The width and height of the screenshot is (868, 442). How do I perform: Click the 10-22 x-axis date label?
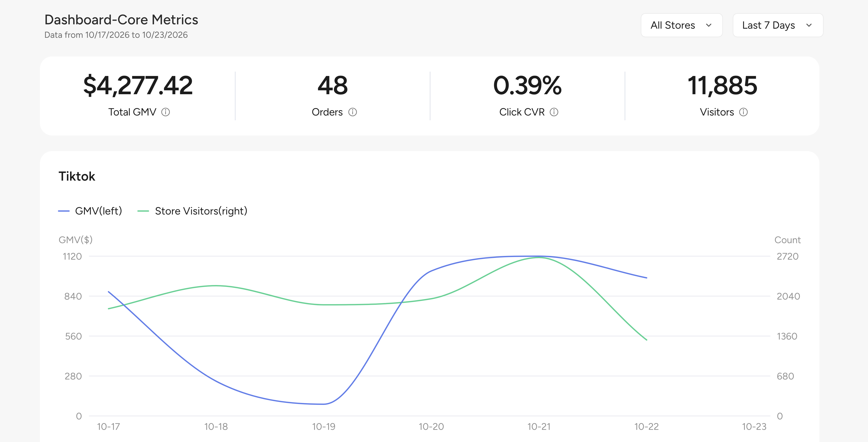click(x=647, y=427)
